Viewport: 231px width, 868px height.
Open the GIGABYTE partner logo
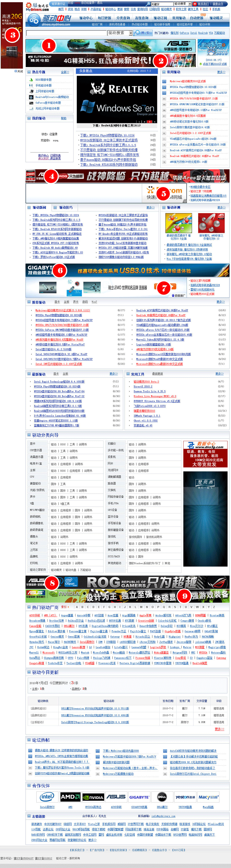(139, 797)
